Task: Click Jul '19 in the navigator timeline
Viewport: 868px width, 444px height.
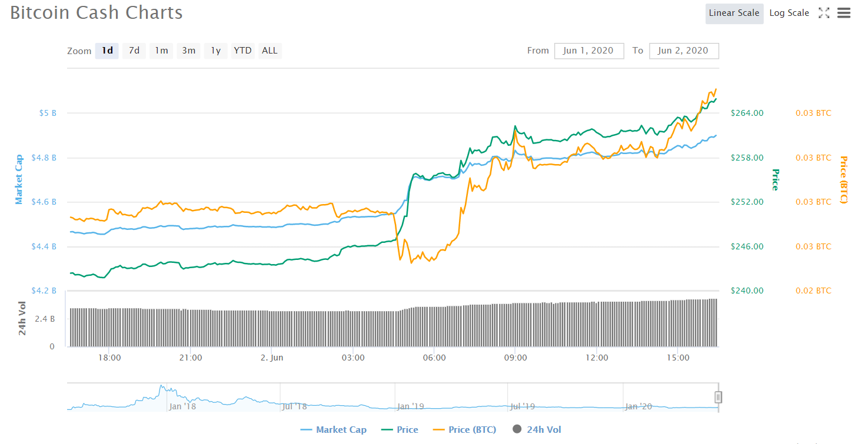Action: pos(522,406)
